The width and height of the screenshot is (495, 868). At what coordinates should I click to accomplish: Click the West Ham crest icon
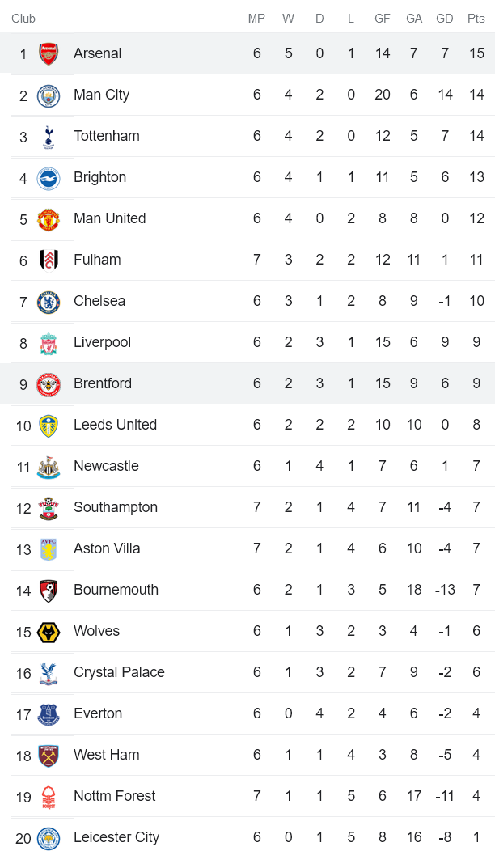tap(49, 755)
